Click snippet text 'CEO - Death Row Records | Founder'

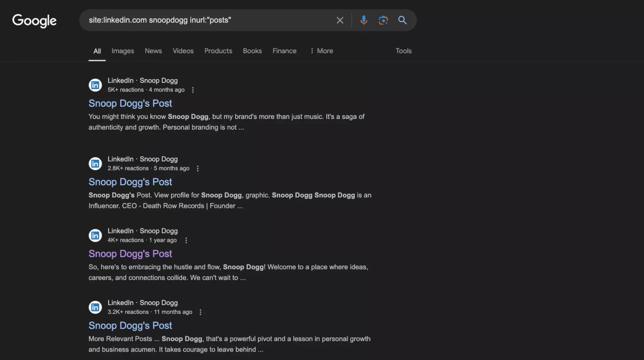pos(178,206)
